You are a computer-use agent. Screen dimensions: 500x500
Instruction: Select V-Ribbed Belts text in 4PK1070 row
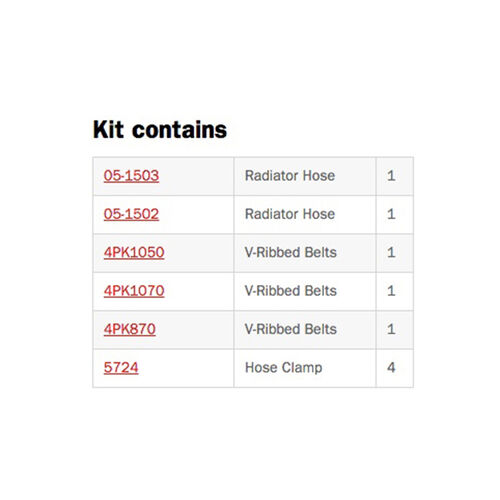tap(290, 291)
